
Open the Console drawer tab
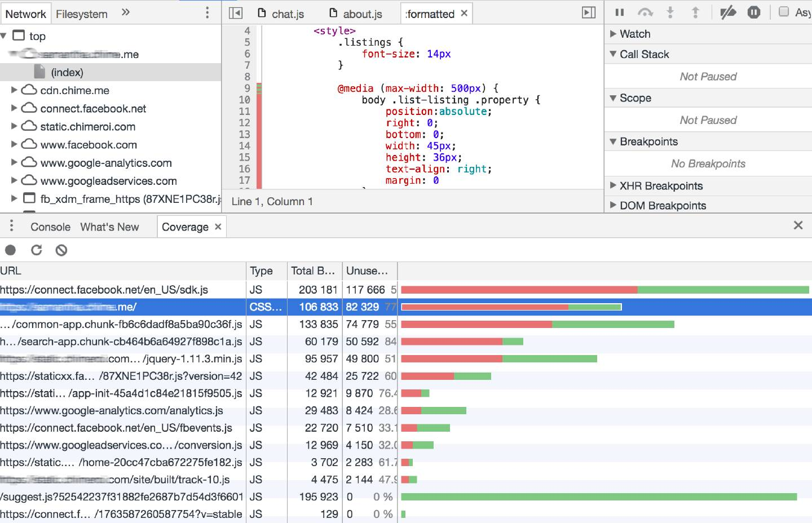50,227
